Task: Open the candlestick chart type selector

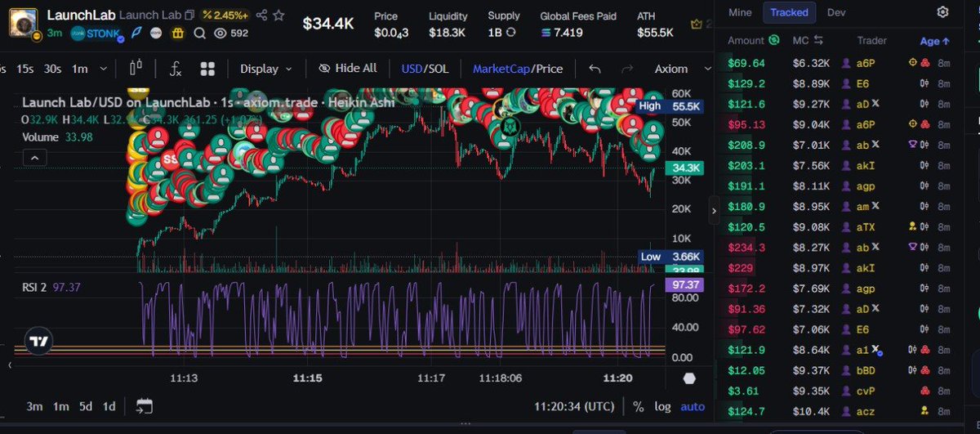Action: (136, 69)
